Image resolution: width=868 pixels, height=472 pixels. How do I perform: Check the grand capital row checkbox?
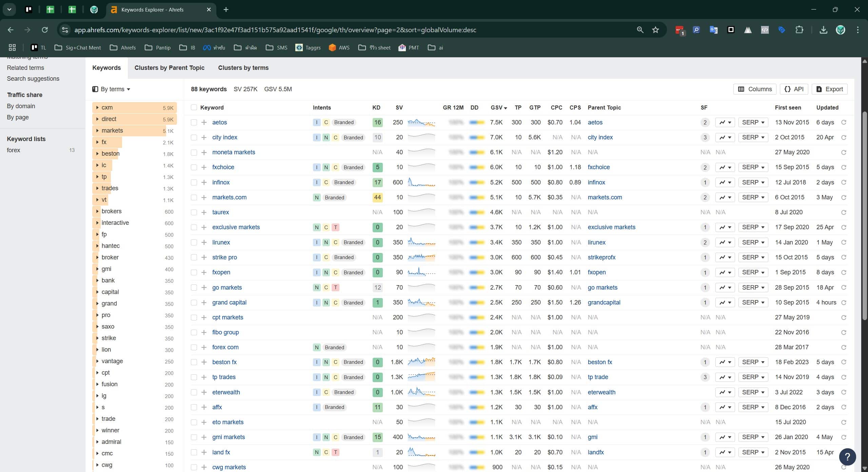point(194,303)
